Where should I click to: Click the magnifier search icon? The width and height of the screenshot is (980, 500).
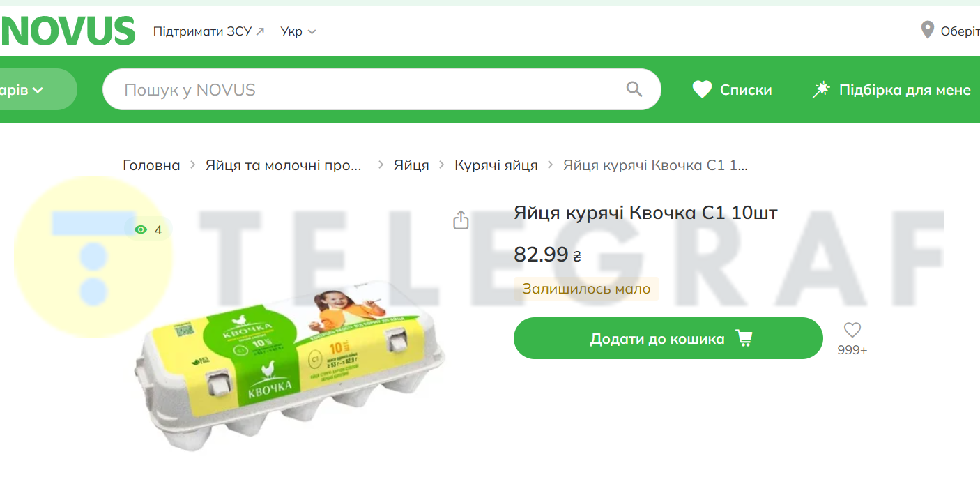coord(634,89)
